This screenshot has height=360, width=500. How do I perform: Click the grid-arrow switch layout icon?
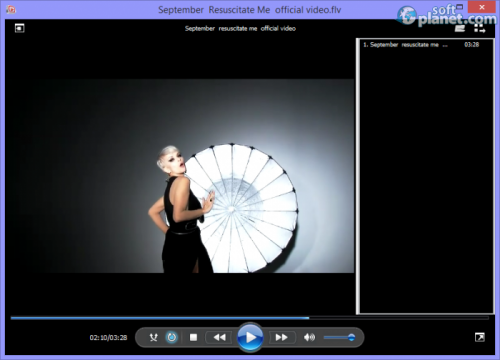click(480, 29)
